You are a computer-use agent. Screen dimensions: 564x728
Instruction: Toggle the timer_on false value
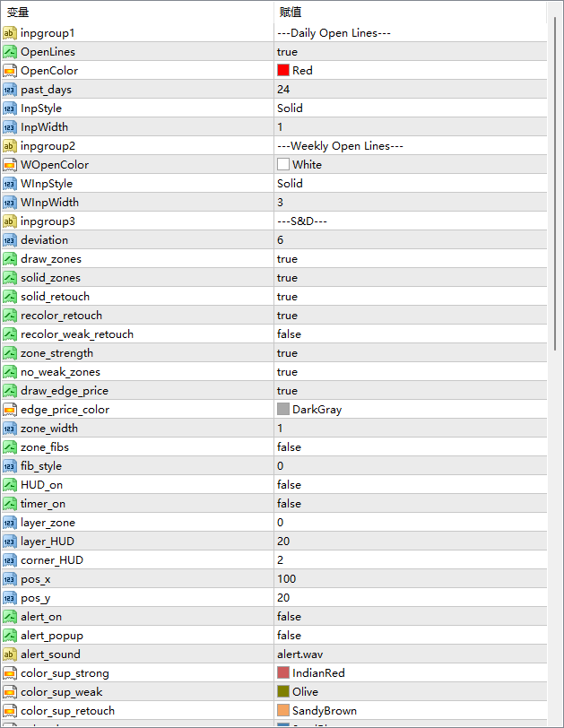(x=411, y=504)
